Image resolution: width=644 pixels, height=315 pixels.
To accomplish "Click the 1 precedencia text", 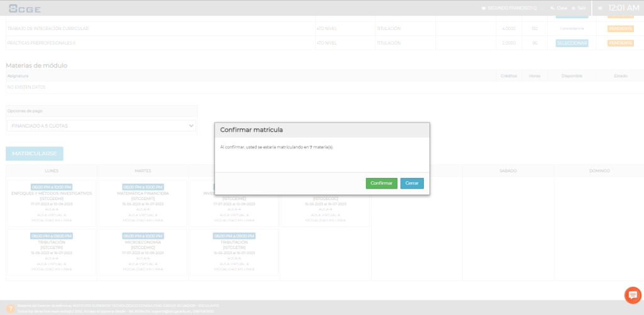I will (x=572, y=29).
